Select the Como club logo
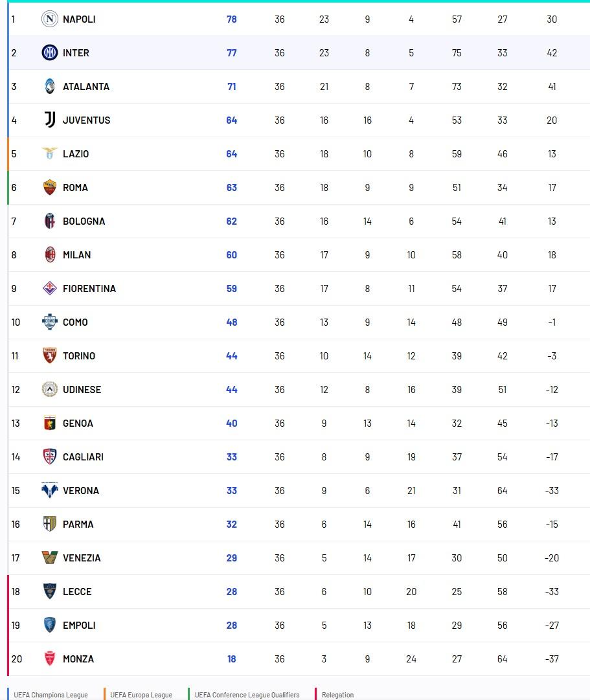The height and width of the screenshot is (700, 590). (50, 322)
